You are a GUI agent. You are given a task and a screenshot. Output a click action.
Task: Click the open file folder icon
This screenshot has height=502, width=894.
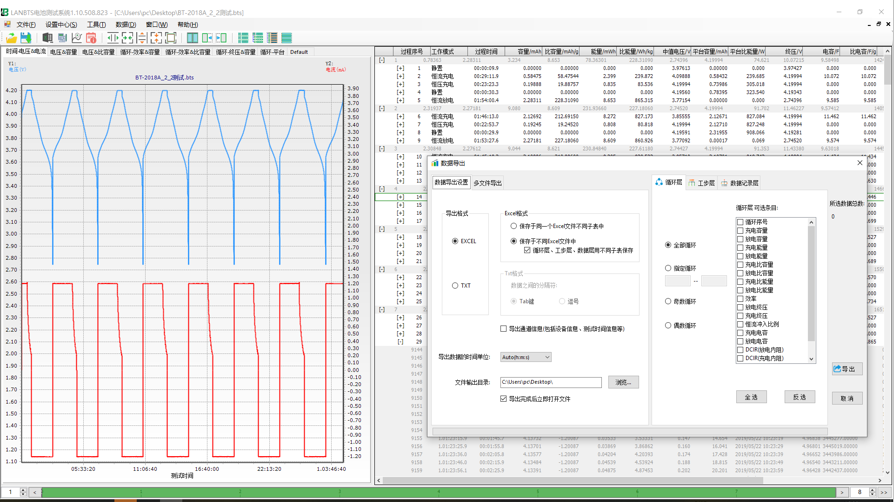click(x=11, y=38)
